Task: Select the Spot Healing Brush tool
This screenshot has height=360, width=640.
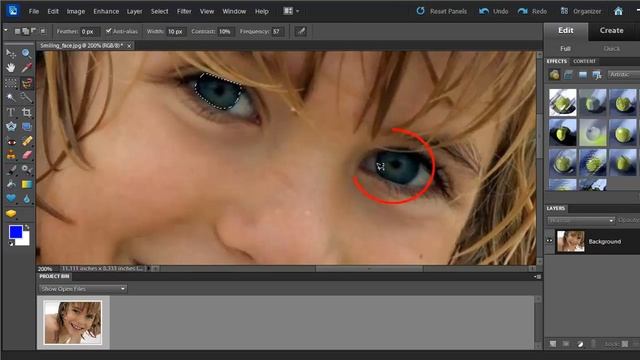Action: 26,141
